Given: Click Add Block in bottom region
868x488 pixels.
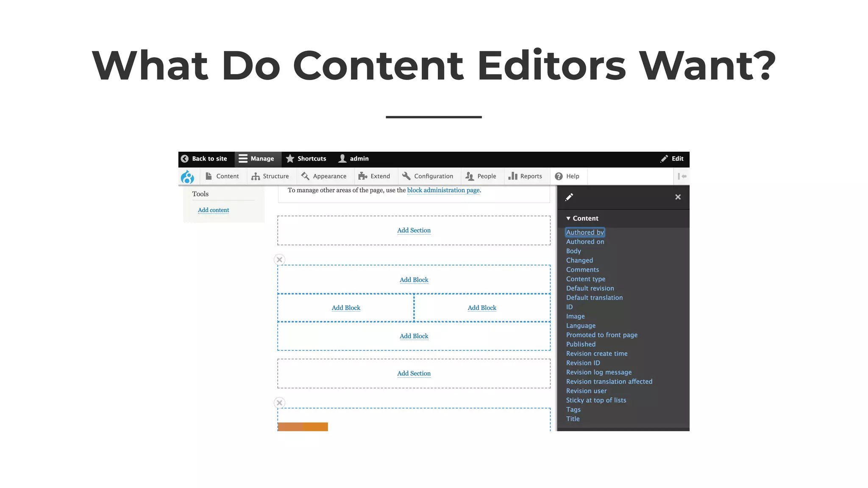Looking at the screenshot, I should (x=414, y=336).
